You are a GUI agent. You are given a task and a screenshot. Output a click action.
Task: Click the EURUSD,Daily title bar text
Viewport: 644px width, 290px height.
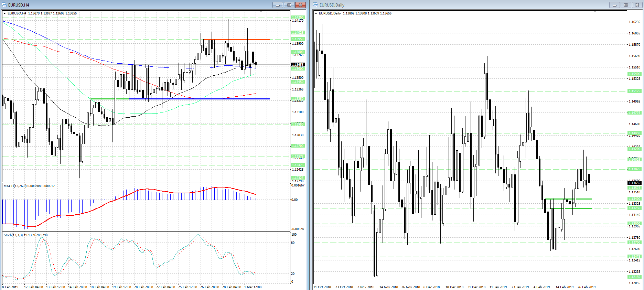coord(332,5)
